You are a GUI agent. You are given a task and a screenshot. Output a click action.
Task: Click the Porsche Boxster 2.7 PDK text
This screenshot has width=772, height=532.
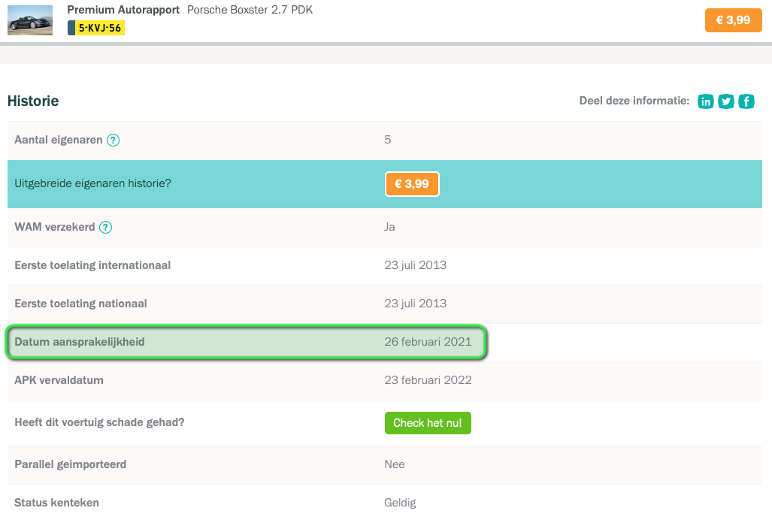click(x=250, y=10)
